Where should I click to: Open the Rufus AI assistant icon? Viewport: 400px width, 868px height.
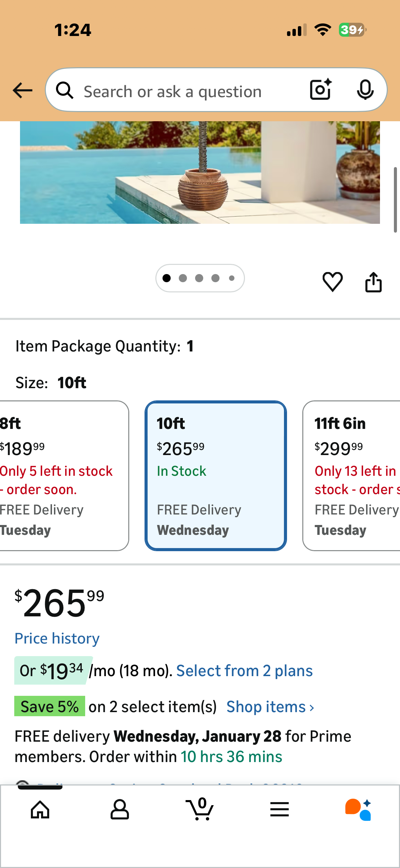point(358,810)
